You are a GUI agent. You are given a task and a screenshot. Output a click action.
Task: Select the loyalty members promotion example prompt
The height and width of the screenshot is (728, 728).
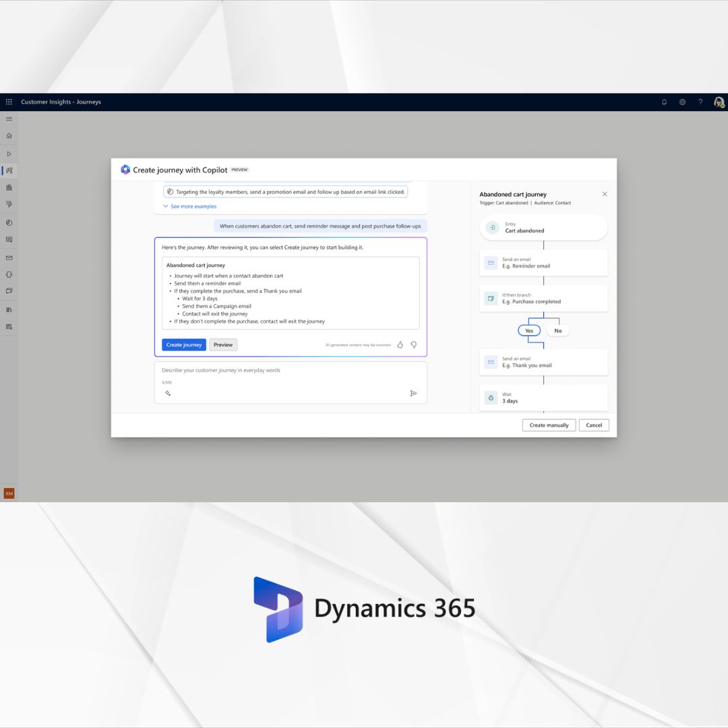tap(286, 191)
